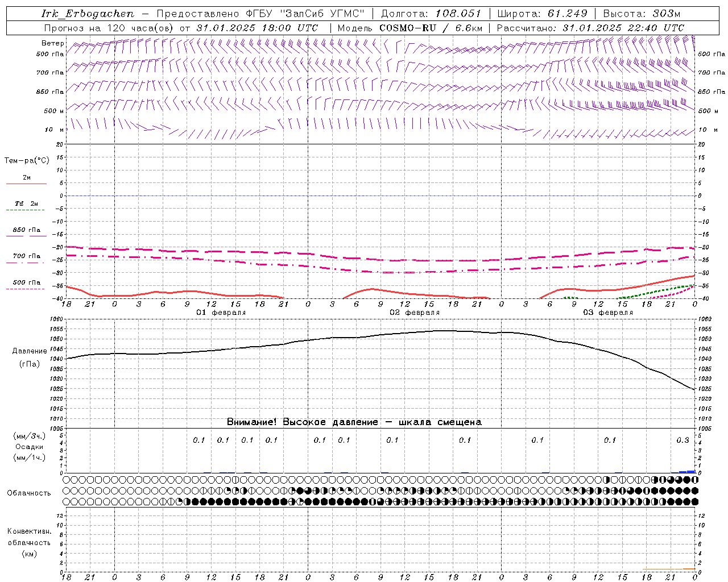Viewport: 728px width, 582px height.
Task: Click the 01 февраля date label
Action: [x=221, y=313]
